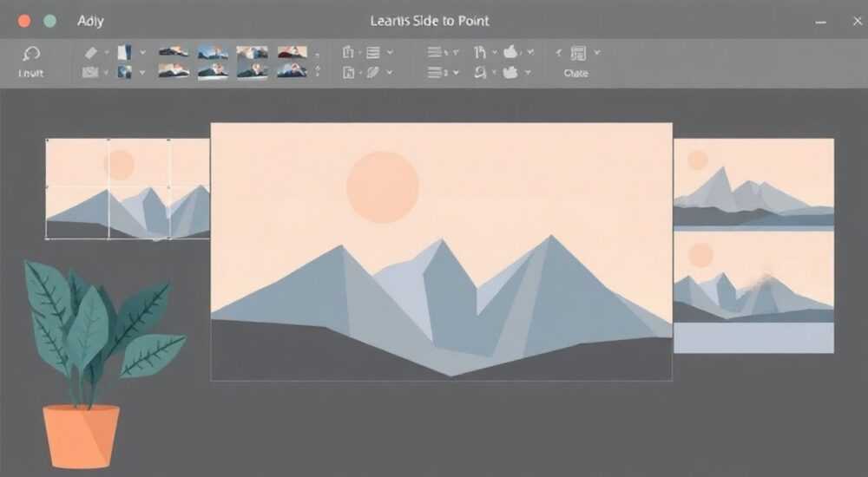Choose the first style in the gallery's lower row
The height and width of the screenshot is (477, 868).
(x=174, y=71)
